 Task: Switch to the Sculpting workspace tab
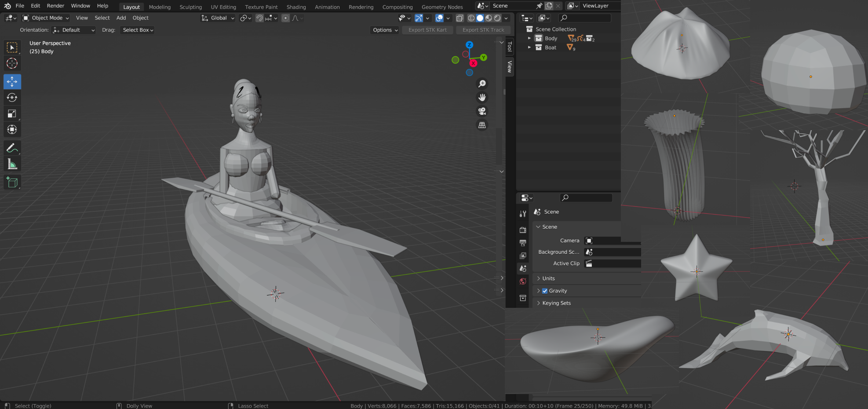coord(190,7)
